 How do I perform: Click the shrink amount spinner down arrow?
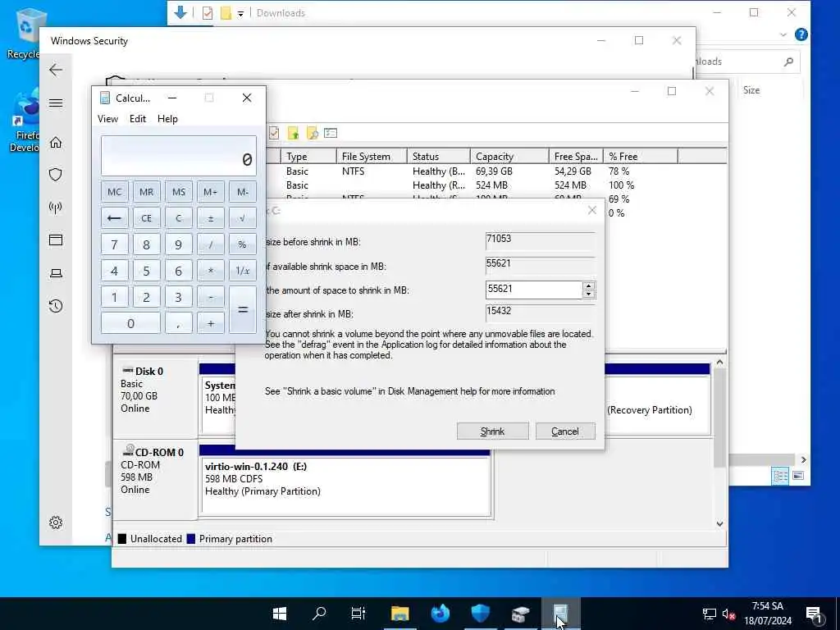point(588,294)
